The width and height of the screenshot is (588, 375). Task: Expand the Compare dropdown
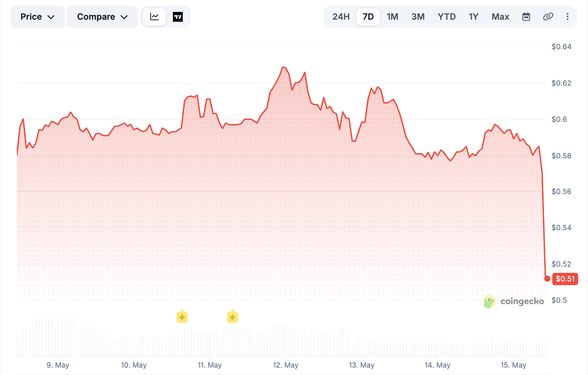pyautogui.click(x=103, y=17)
